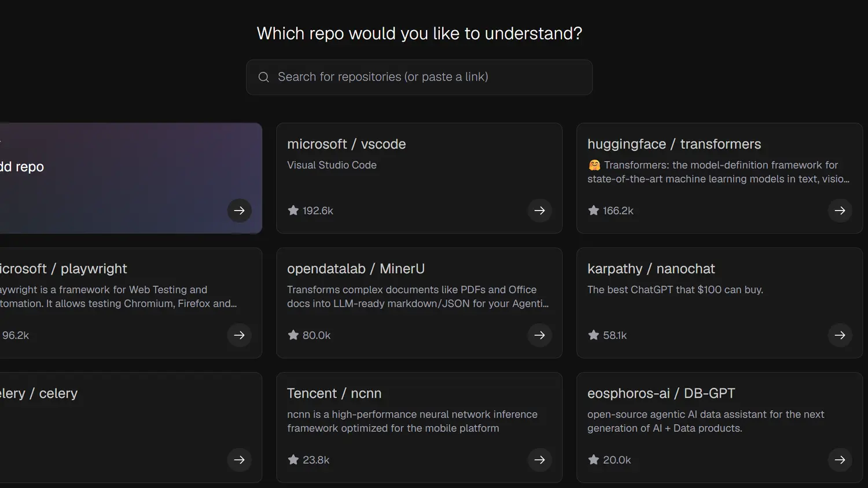
Task: Click the arrow on eosphoros-ai / DB-GPT card
Action: [x=840, y=460]
